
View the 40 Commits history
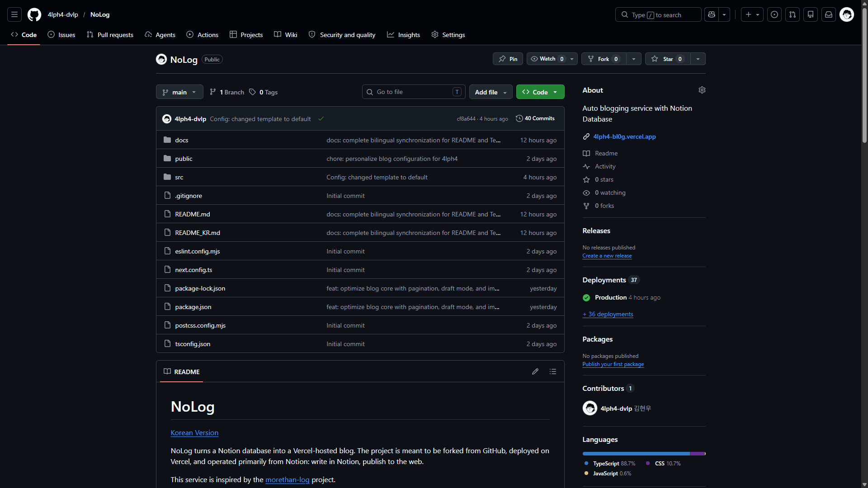[x=535, y=118]
